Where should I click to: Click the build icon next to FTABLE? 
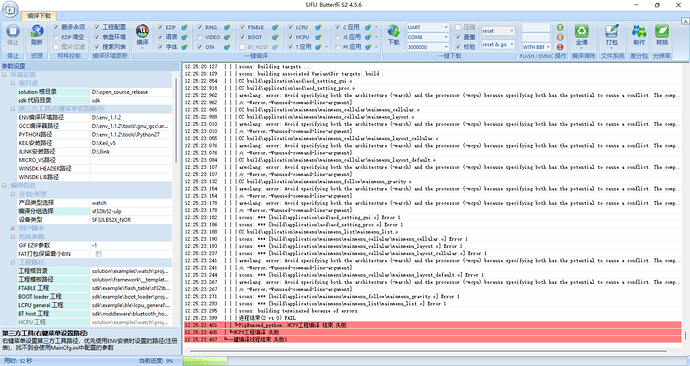[x=275, y=27]
